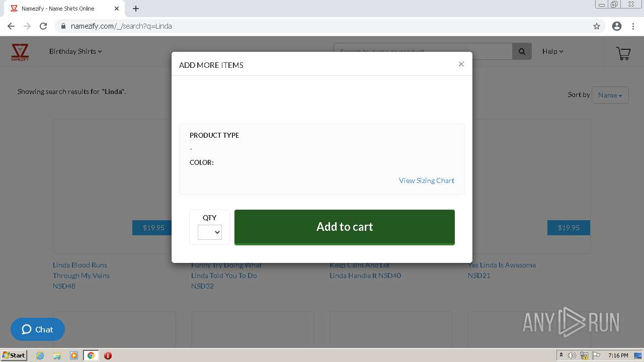644x362 pixels.
Task: Open the QTY quantity dropdown
Action: pos(210,232)
